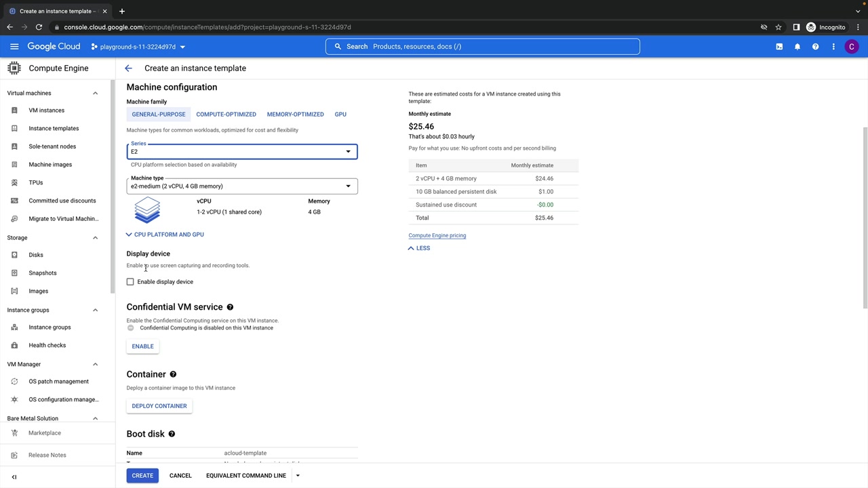Click the Boot disk help icon
Image resolution: width=868 pixels, height=488 pixels.
pos(172,434)
